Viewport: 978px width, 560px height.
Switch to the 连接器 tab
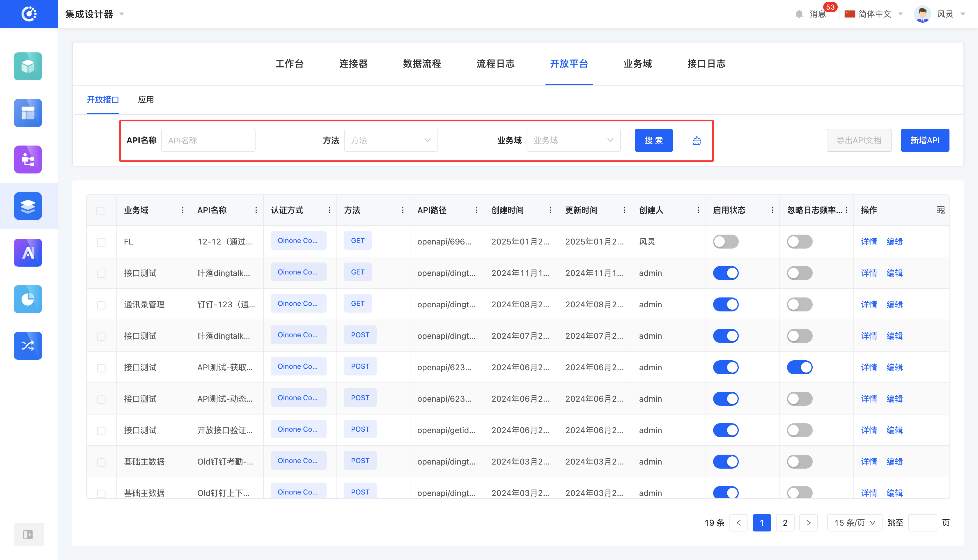tap(353, 64)
